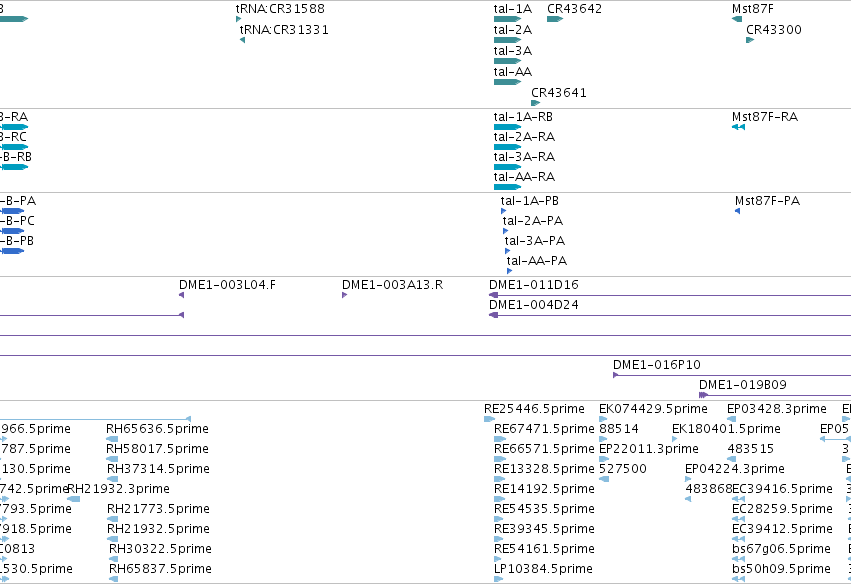Image resolution: width=851 pixels, height=584 pixels.
Task: Click the EP03428.3prime EST glyph
Action: click(731, 419)
